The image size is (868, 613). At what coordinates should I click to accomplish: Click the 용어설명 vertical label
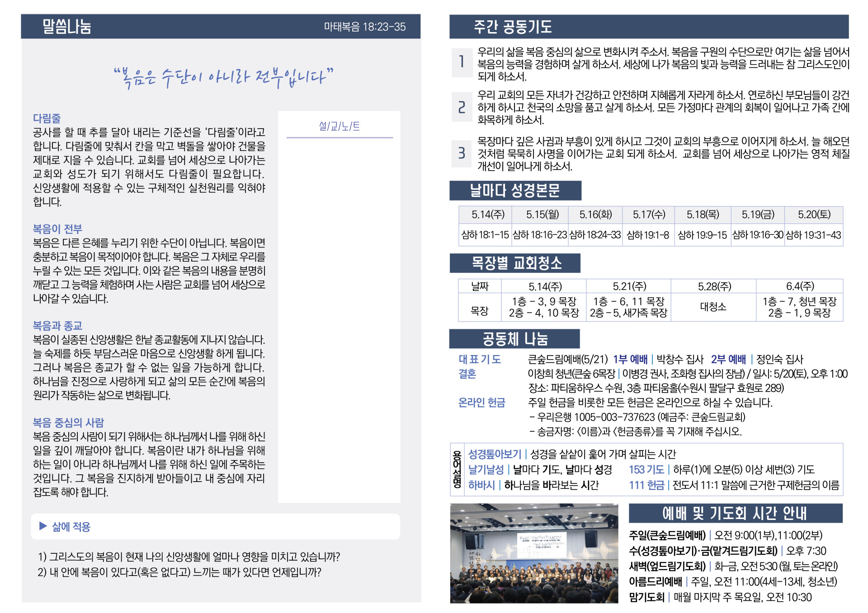[457, 469]
